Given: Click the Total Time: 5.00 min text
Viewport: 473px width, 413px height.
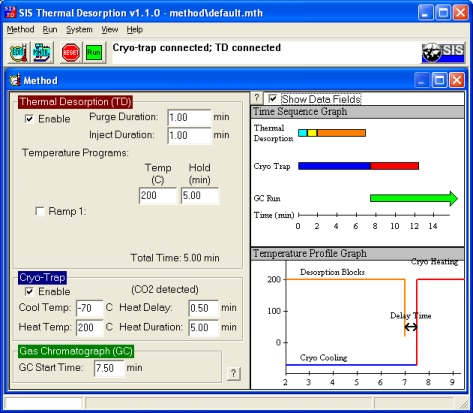Looking at the screenshot, I should (x=175, y=258).
